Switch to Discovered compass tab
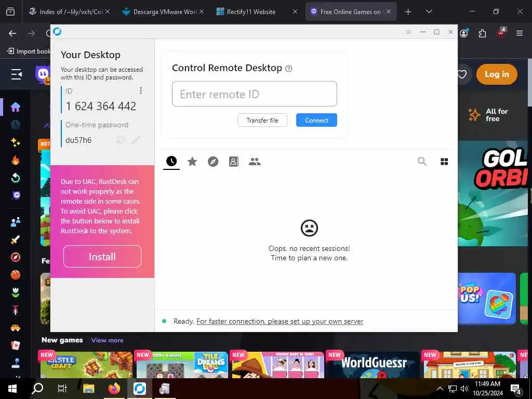Image resolution: width=532 pixels, height=399 pixels. [x=213, y=162]
